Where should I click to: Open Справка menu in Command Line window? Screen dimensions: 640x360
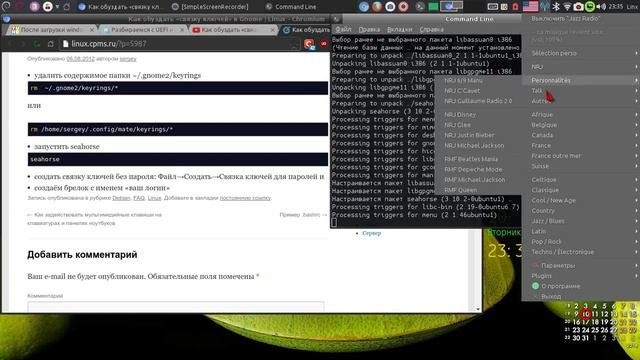tap(431, 29)
